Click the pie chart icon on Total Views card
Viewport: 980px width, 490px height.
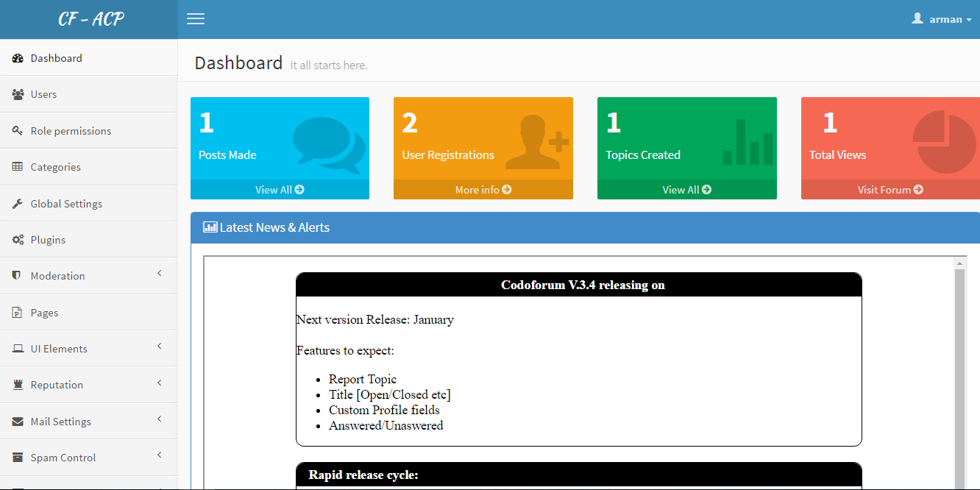click(945, 142)
